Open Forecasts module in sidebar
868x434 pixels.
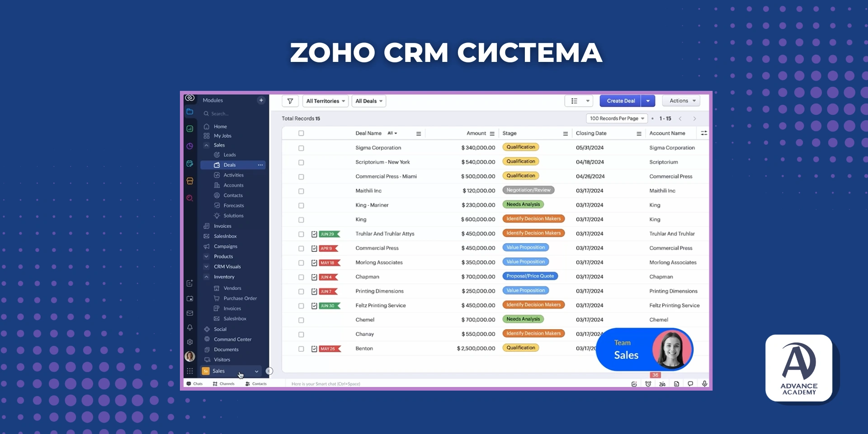[x=233, y=206]
